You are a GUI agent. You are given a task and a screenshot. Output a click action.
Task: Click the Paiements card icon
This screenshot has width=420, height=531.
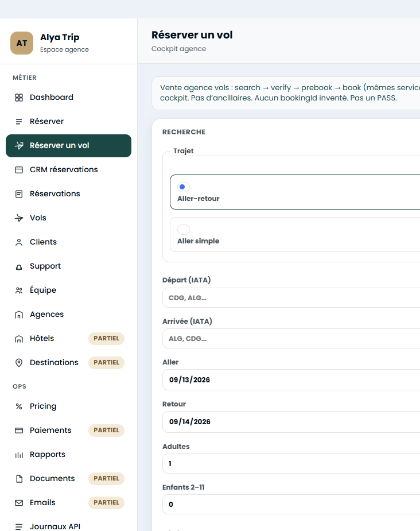click(x=19, y=431)
